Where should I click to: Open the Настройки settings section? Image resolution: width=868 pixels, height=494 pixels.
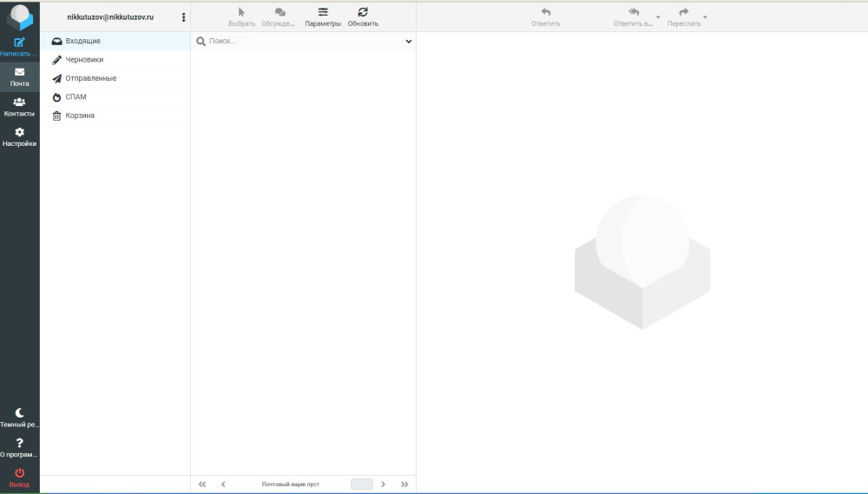(19, 137)
